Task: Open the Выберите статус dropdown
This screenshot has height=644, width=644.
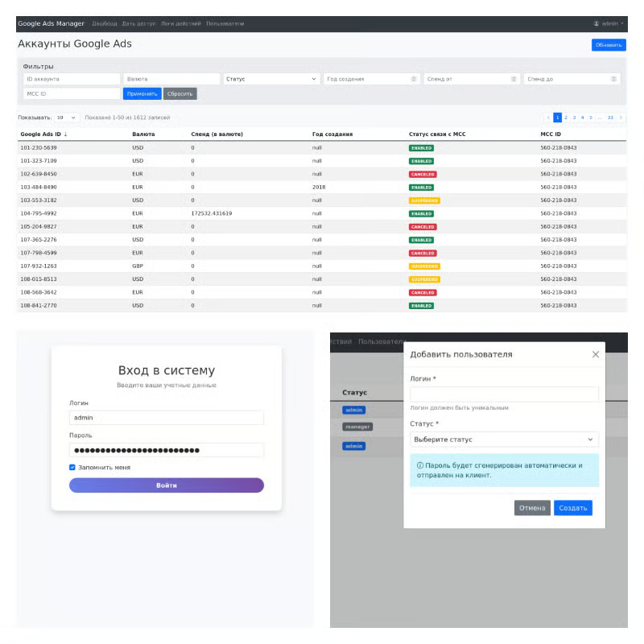Action: (504, 440)
